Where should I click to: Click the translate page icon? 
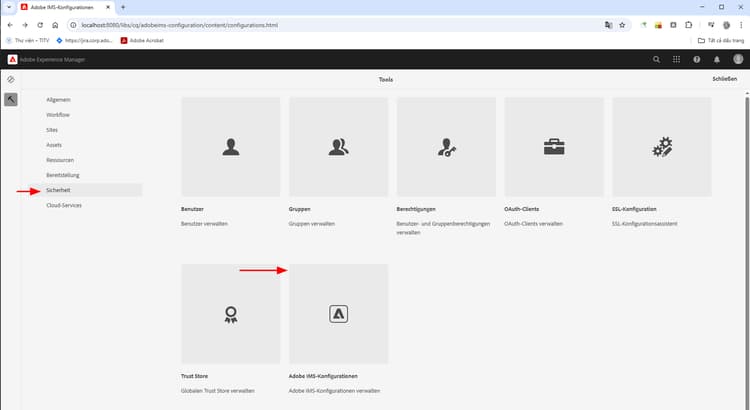click(608, 25)
